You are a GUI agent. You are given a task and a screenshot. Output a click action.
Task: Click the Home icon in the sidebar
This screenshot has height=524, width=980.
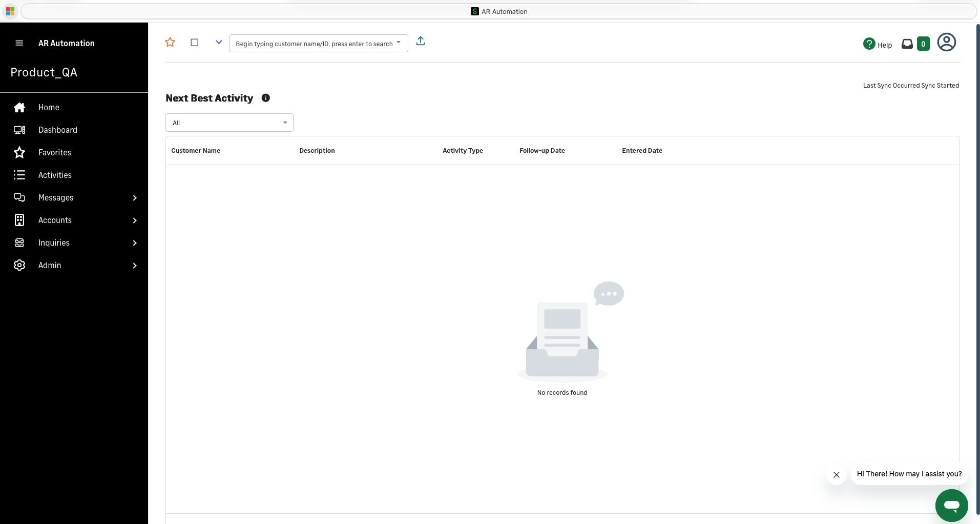pyautogui.click(x=19, y=107)
